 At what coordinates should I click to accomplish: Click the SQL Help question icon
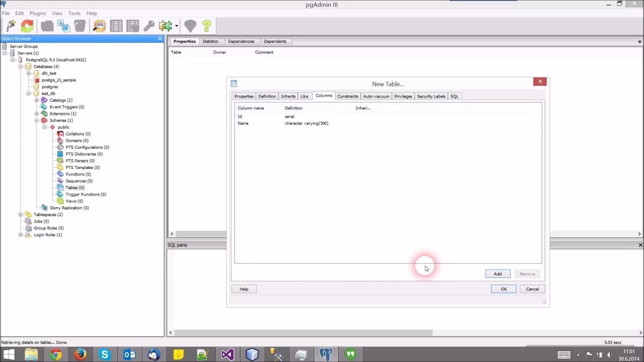[206, 26]
